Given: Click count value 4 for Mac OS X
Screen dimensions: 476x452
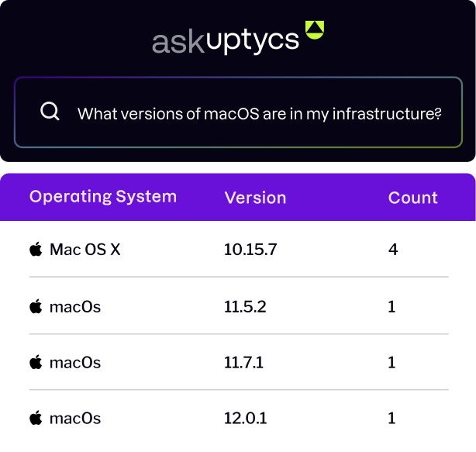Looking at the screenshot, I should pyautogui.click(x=393, y=250).
